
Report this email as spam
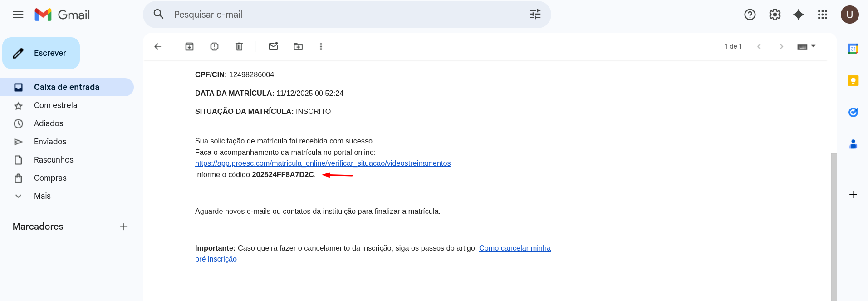(214, 46)
